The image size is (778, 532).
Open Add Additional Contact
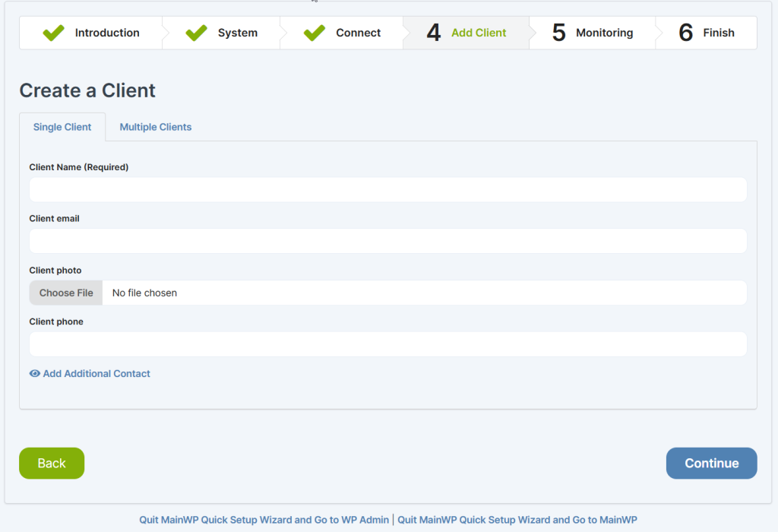[x=96, y=373]
